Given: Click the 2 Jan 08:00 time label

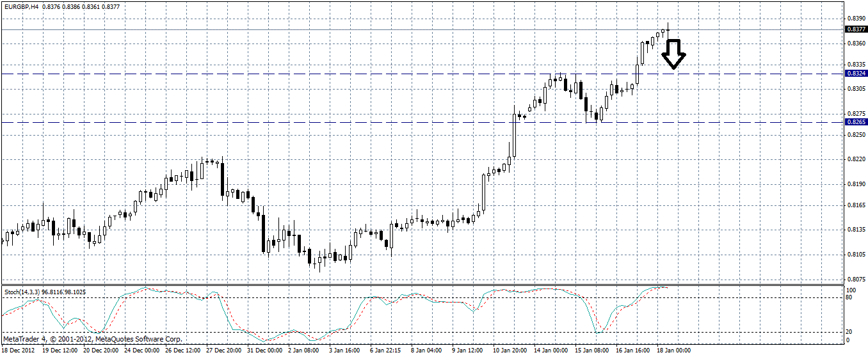Looking at the screenshot, I should [303, 351].
